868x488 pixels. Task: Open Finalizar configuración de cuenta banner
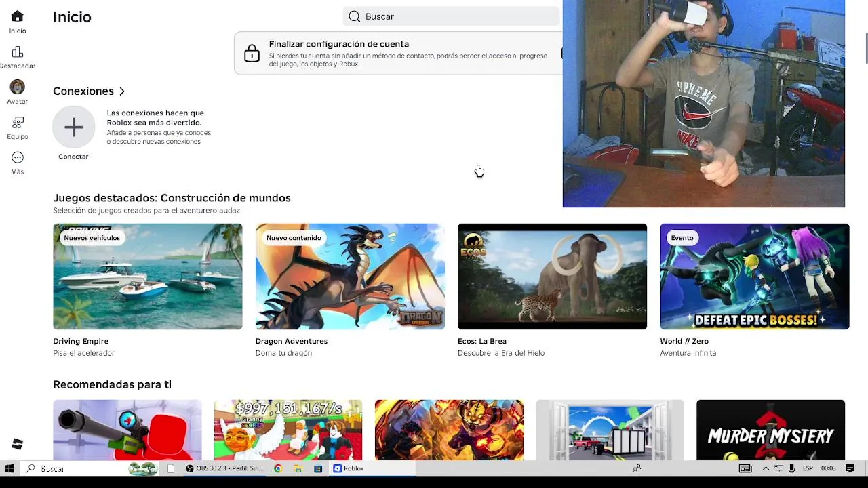pos(398,53)
